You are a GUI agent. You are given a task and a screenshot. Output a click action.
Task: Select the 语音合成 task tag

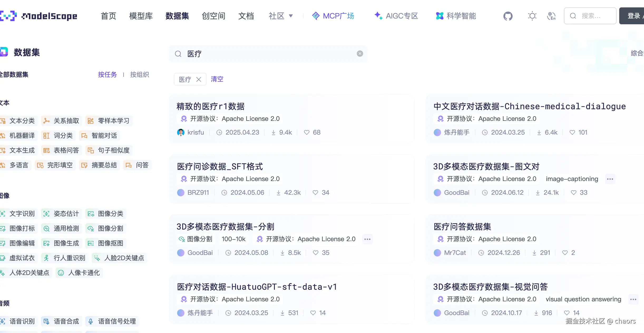pos(61,321)
